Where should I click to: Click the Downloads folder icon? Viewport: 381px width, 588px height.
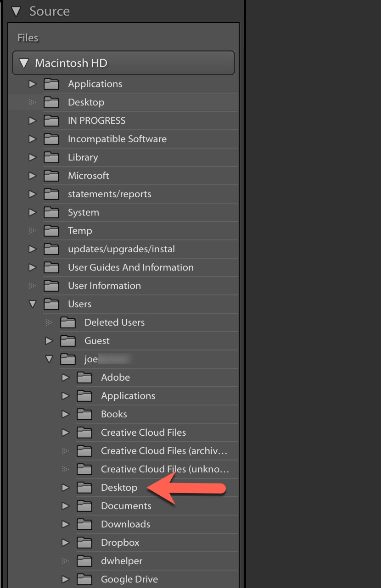click(84, 524)
